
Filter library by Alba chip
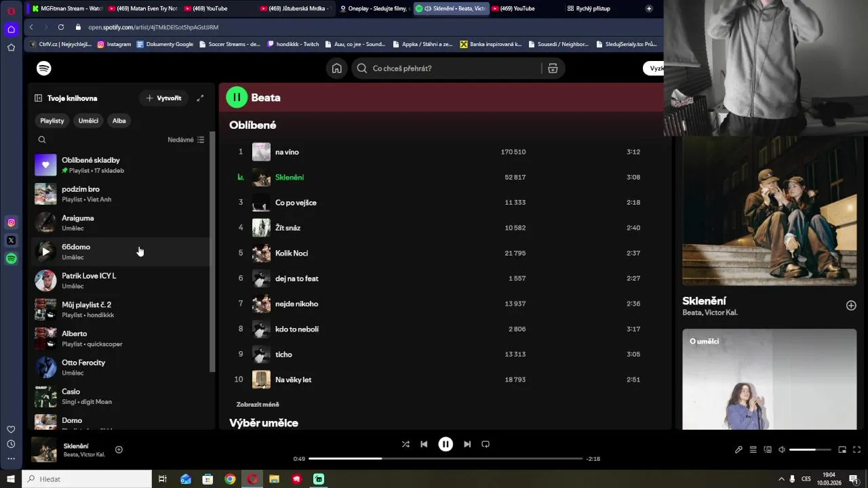(x=119, y=121)
